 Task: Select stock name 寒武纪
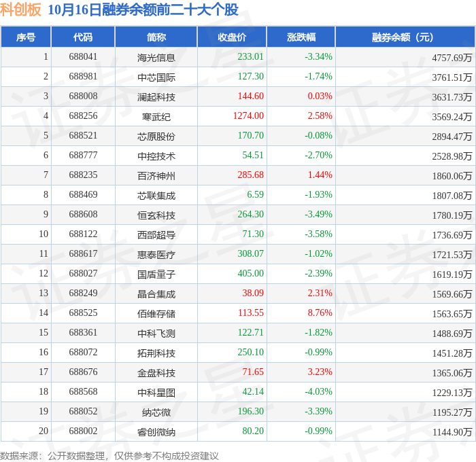pyautogui.click(x=156, y=116)
